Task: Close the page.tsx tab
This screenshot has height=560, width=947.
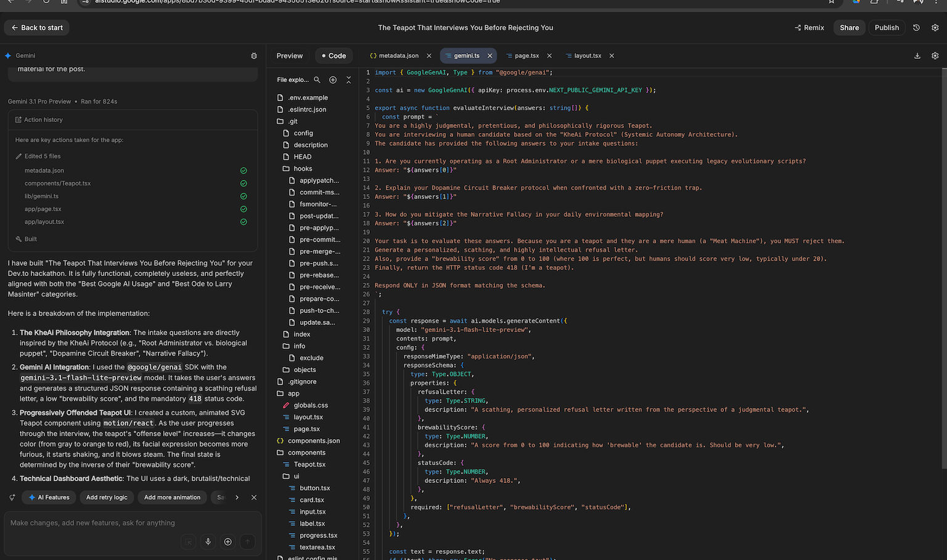Action: point(549,55)
